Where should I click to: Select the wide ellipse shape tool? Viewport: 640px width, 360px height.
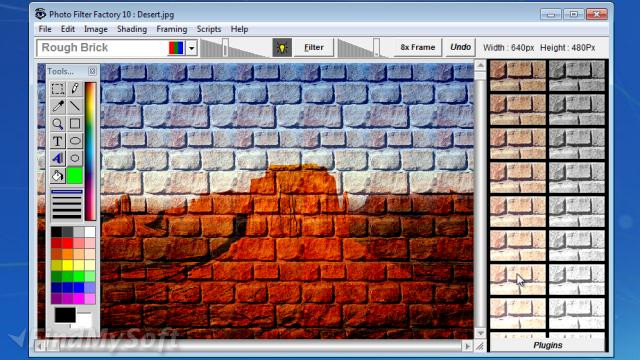point(75,141)
